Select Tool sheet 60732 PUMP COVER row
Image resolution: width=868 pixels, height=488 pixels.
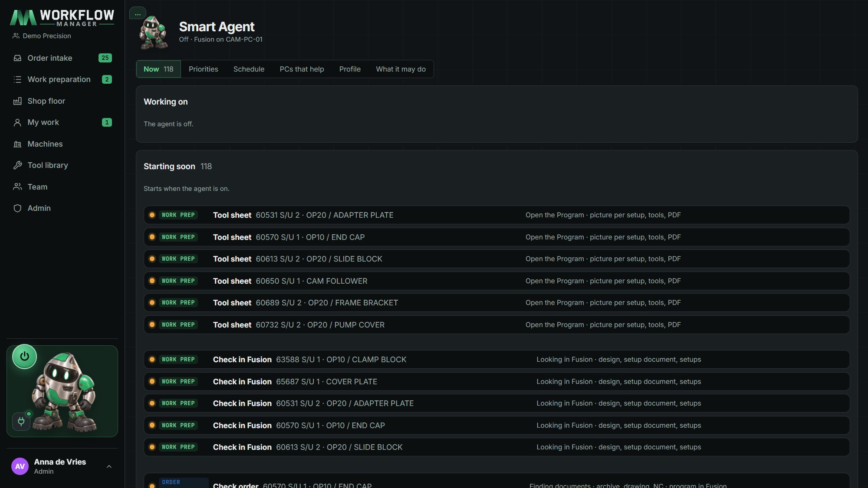pos(496,325)
